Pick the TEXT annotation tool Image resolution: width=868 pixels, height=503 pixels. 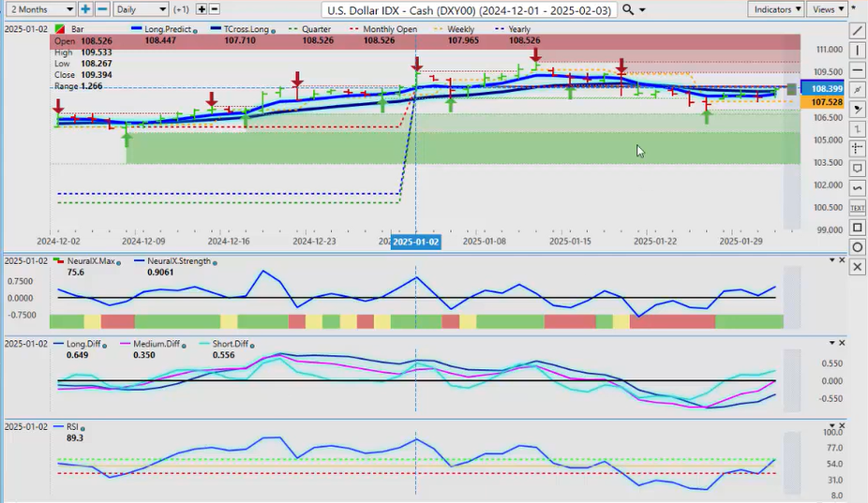(x=857, y=207)
